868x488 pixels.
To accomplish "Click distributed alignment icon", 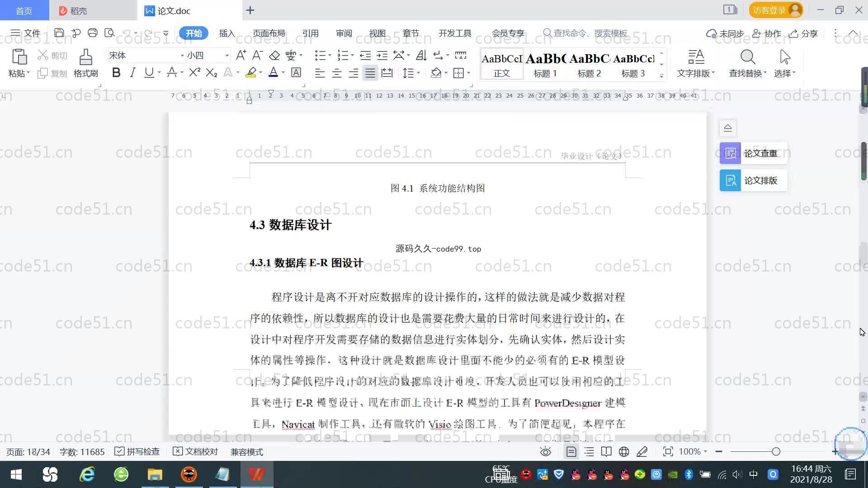I will 387,73.
